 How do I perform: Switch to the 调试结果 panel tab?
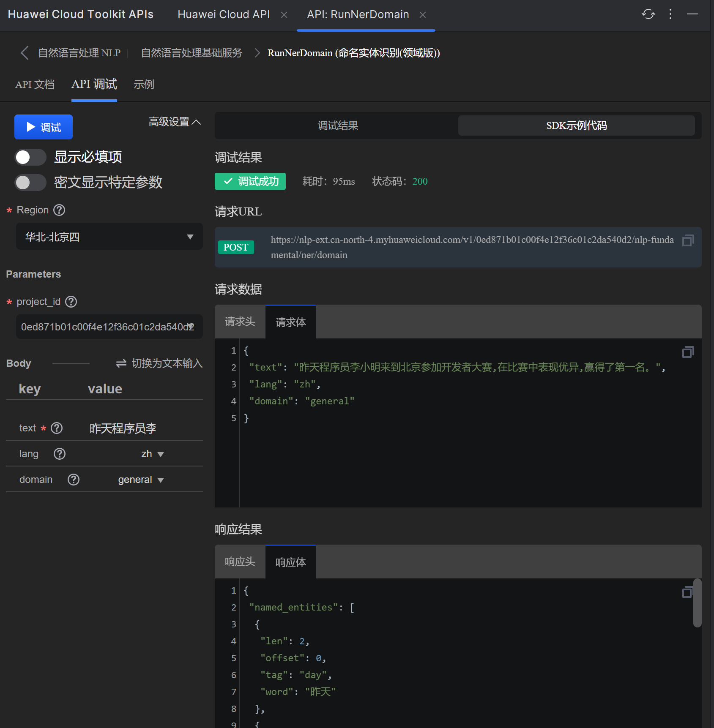pos(338,125)
